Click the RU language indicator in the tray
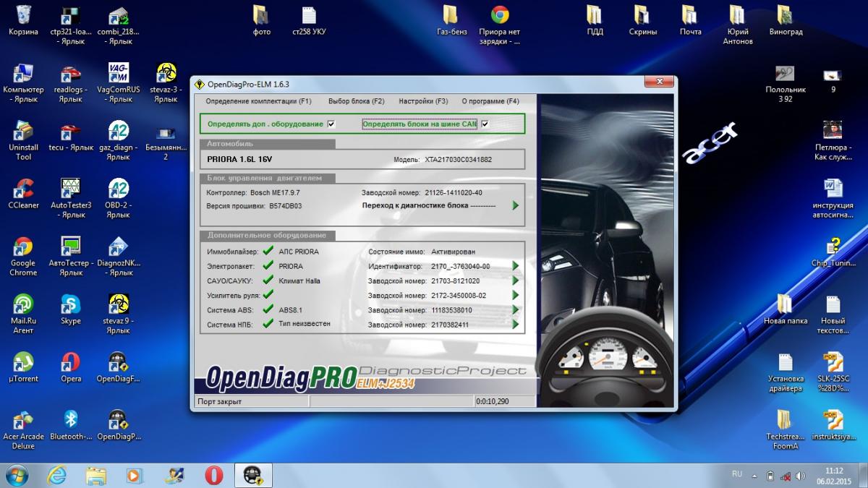This screenshot has width=868, height=488. (x=737, y=474)
